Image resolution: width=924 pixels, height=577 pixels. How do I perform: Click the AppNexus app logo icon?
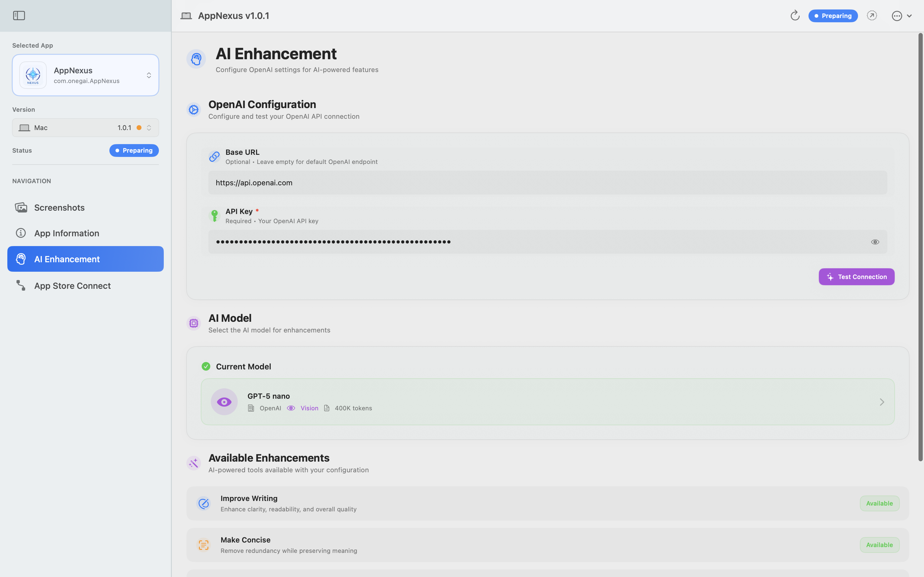33,75
